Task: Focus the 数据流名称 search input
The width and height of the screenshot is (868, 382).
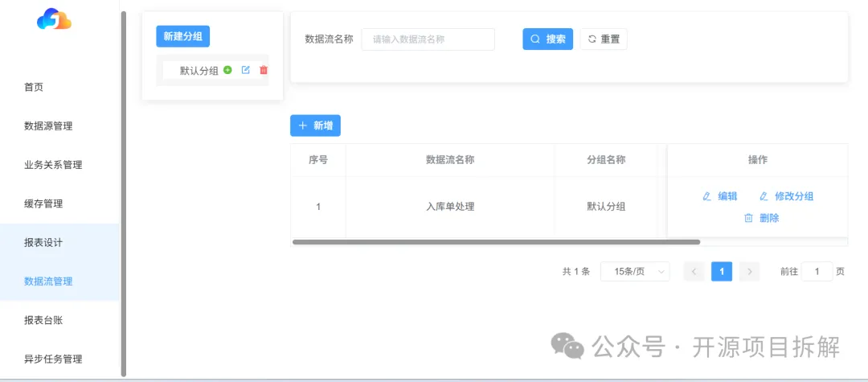Action: coord(428,39)
